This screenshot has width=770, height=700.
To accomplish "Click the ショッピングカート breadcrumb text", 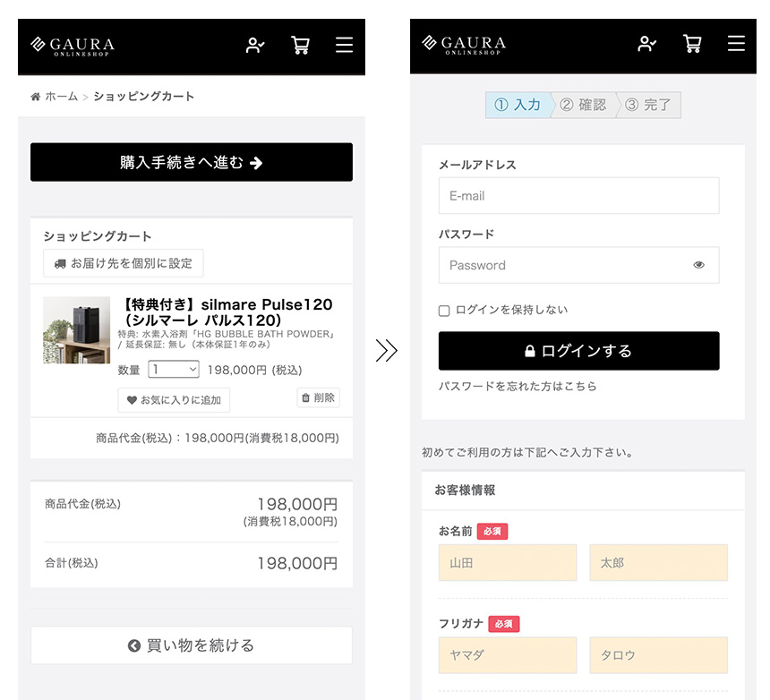I will tap(144, 96).
